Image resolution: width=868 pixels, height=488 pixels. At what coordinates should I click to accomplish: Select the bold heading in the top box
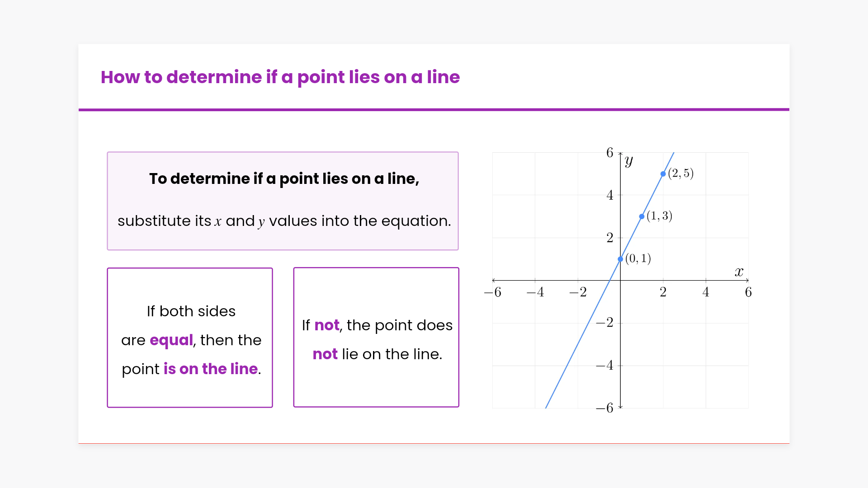pyautogui.click(x=284, y=179)
